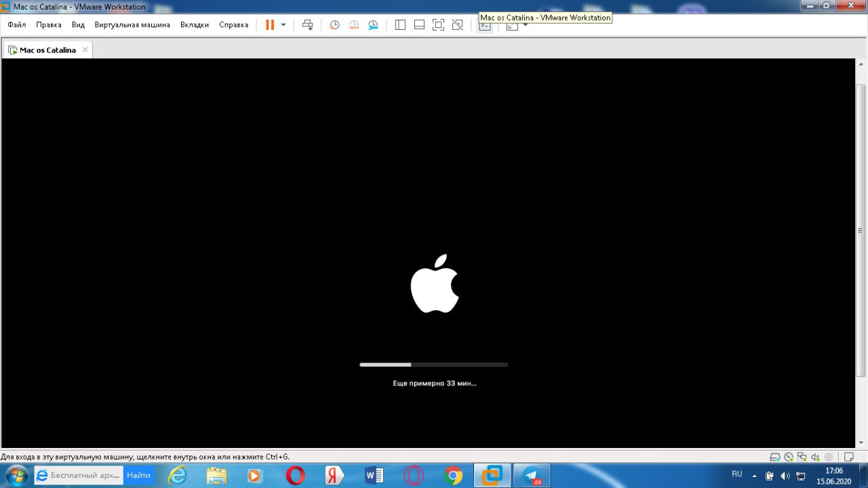Revert to the previous snapshot
This screenshot has width=868, height=488.
point(354,24)
